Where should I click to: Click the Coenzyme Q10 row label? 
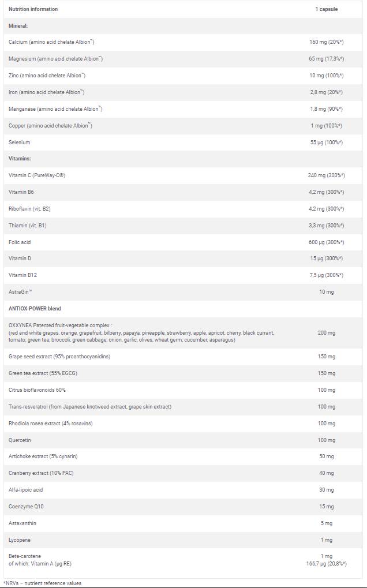pos(26,507)
